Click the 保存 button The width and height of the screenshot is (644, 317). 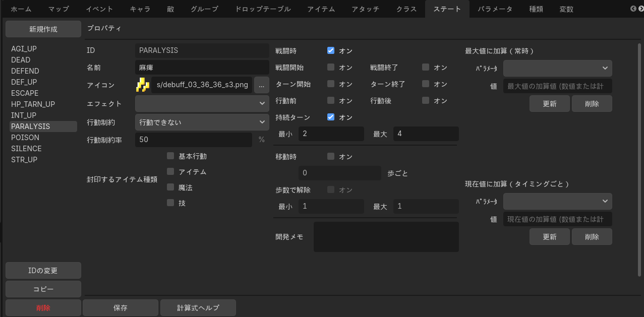(x=121, y=307)
